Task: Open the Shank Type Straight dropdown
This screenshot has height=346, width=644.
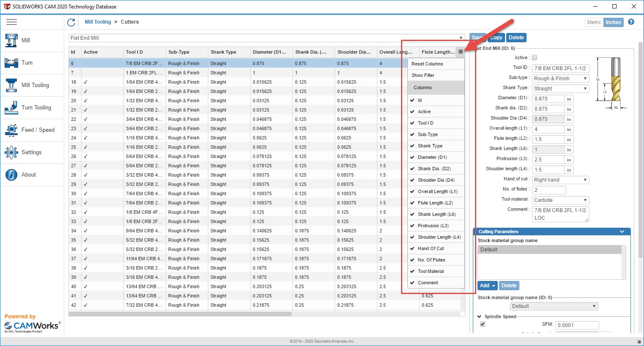Action: (560, 89)
